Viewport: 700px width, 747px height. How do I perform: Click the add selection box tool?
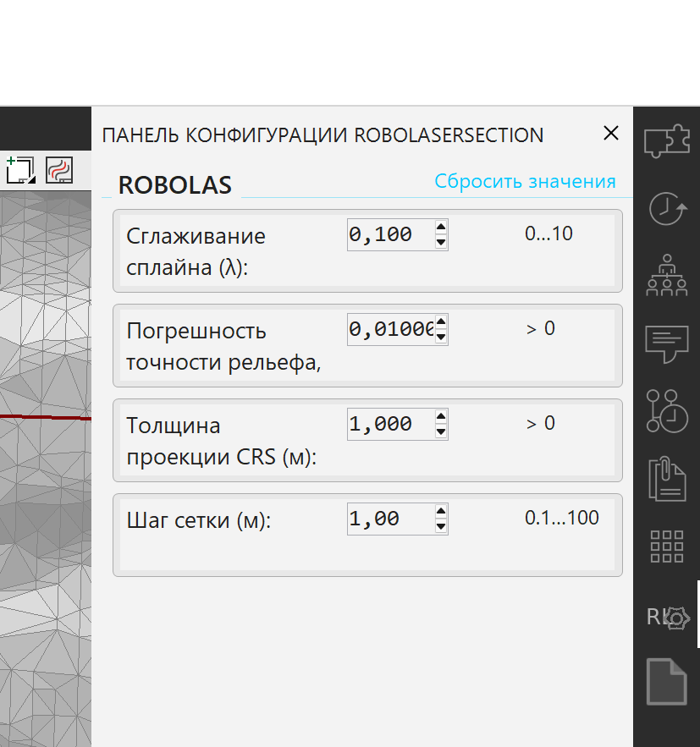pos(19,170)
